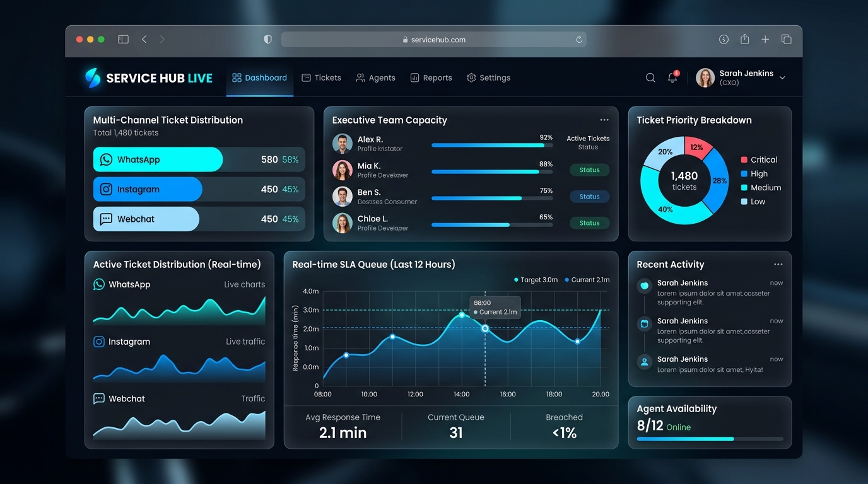868x484 pixels.
Task: Click the Agent Availability progress bar
Action: pos(710,439)
